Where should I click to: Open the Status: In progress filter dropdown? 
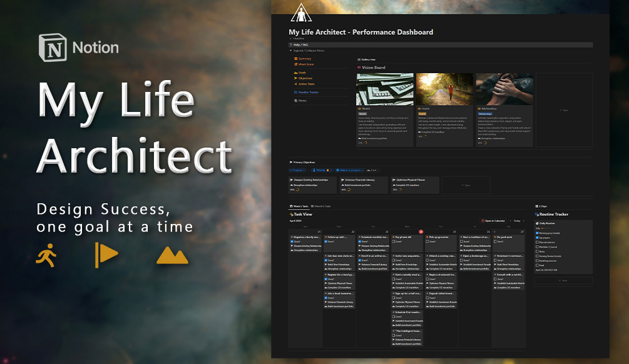pyautogui.click(x=350, y=170)
